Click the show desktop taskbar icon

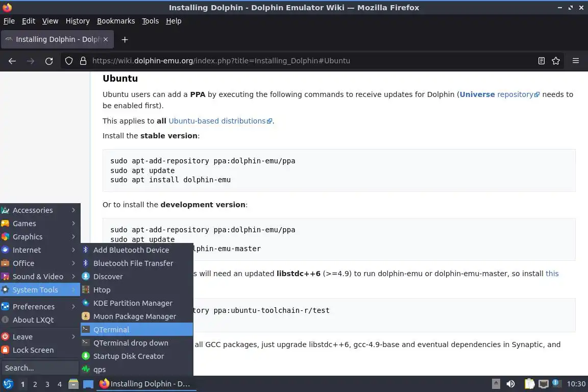[x=88, y=384]
